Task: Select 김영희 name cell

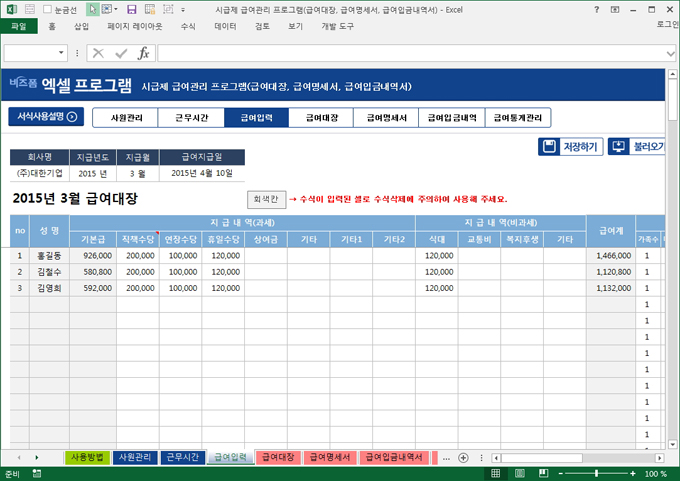Action: [49, 288]
